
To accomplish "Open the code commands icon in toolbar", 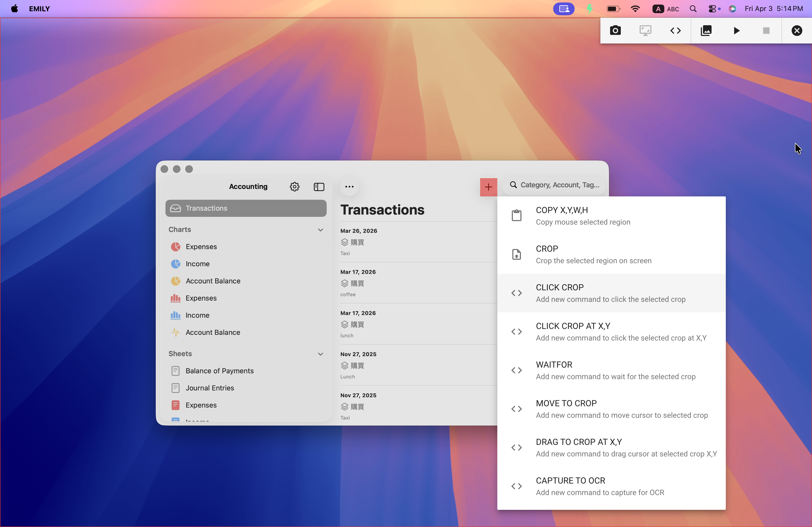I will click(x=675, y=31).
